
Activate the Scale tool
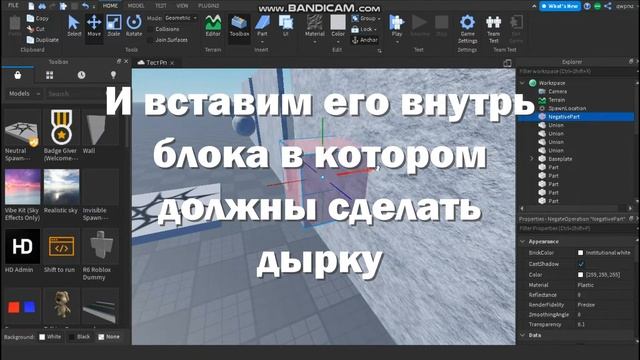(113, 26)
